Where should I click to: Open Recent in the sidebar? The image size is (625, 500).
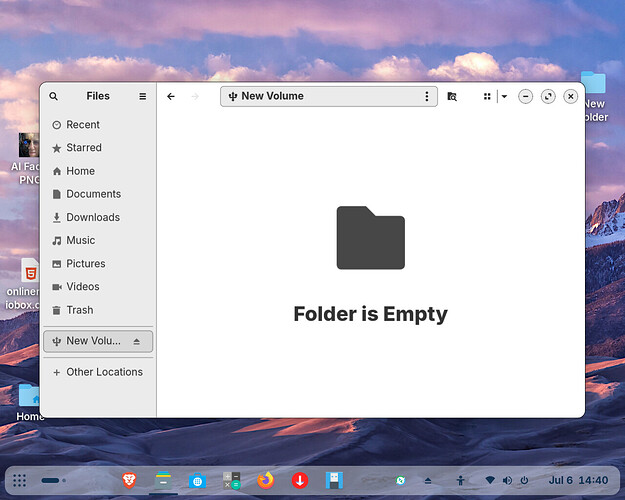click(x=98, y=125)
